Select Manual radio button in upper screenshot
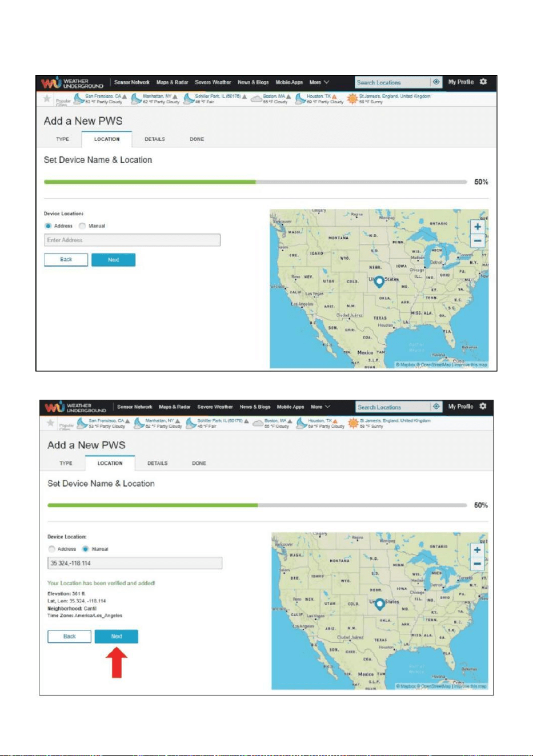This screenshot has height=756, width=533. click(82, 226)
